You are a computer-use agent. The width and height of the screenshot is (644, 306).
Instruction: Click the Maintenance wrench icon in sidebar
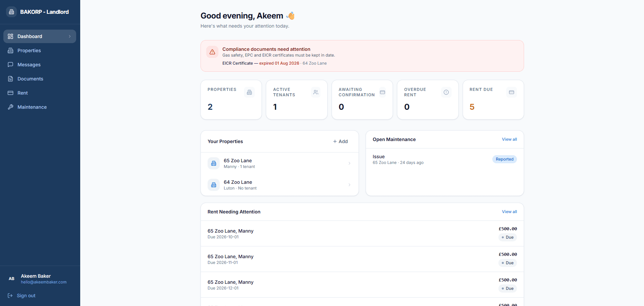[x=10, y=107]
